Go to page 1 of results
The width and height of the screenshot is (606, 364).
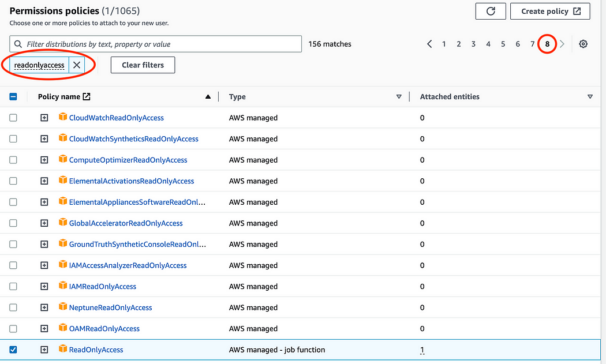444,44
